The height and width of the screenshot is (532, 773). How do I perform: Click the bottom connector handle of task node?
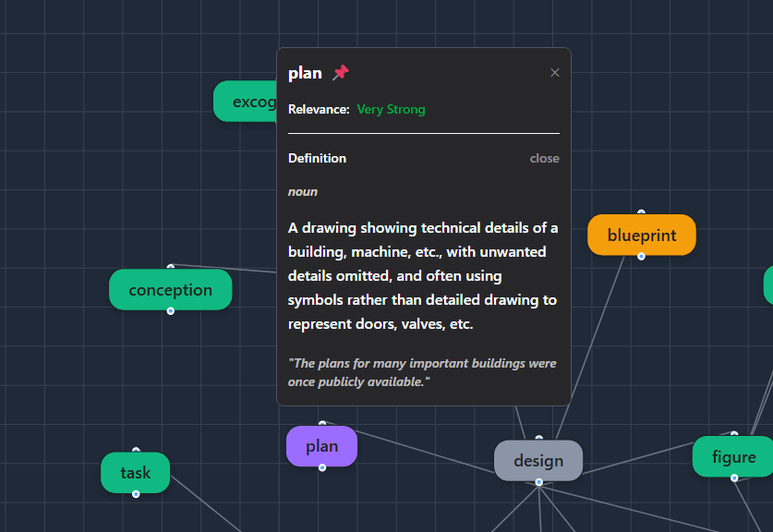point(136,494)
